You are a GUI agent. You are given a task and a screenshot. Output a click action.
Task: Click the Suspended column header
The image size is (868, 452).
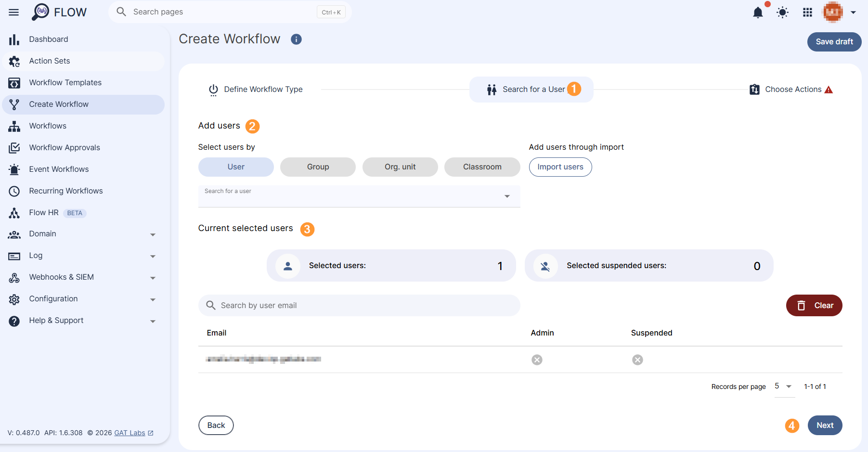651,333
